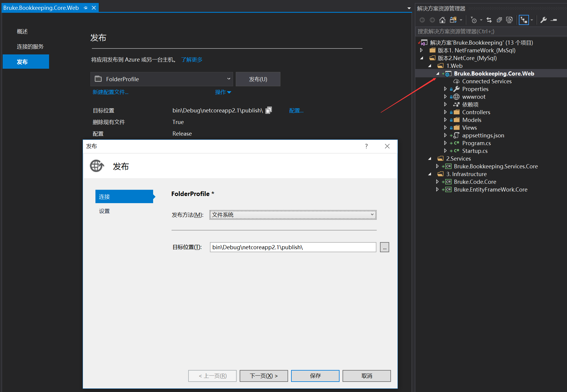The image size is (567, 392).
Task: Click the 目标位置 path input field
Action: (293, 247)
